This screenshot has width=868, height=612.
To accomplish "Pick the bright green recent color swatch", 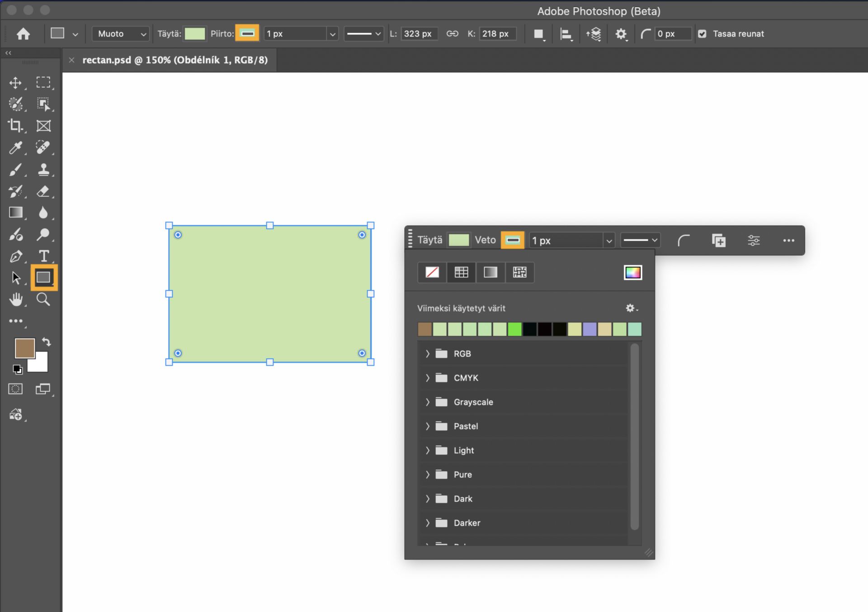I will 514,329.
